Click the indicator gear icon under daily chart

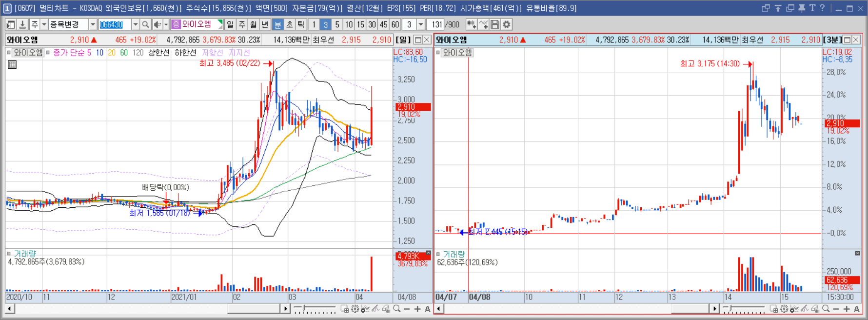(x=355, y=309)
